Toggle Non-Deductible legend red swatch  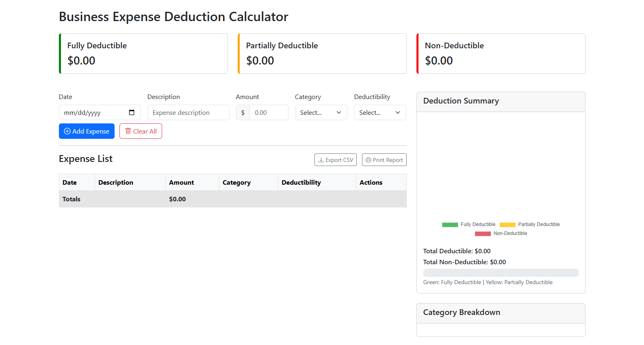click(483, 233)
